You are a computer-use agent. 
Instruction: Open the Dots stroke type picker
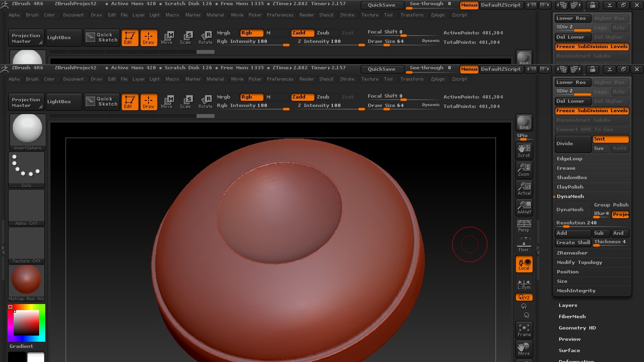click(26, 169)
